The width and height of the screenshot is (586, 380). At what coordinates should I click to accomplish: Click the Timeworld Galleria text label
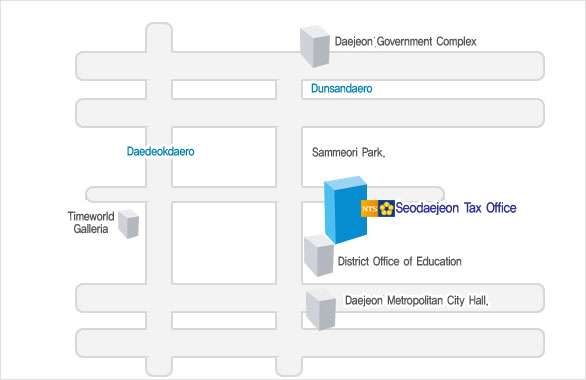pyautogui.click(x=91, y=222)
